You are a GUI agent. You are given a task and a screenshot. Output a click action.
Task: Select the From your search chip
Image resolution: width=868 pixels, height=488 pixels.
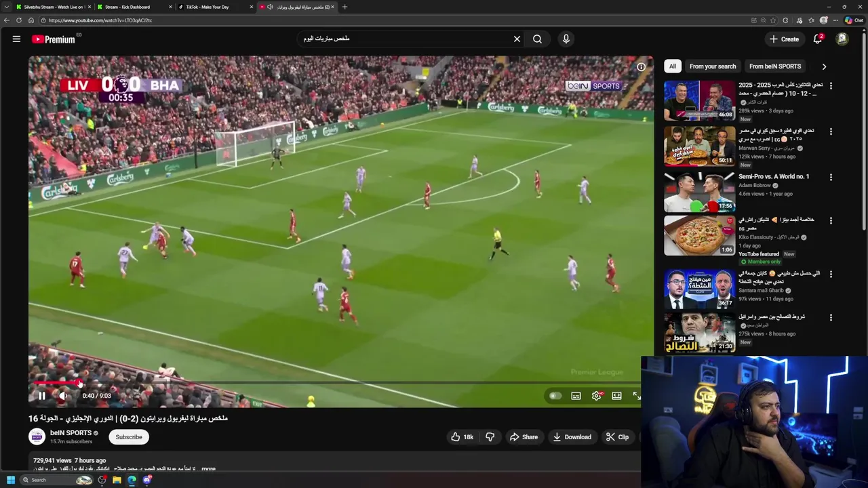pos(712,66)
